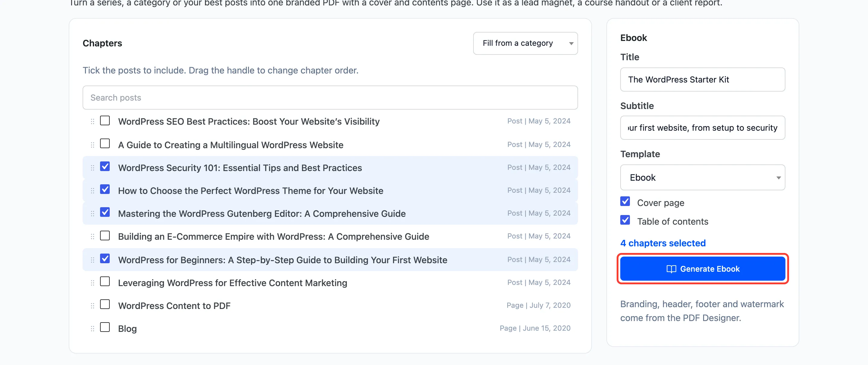Image resolution: width=868 pixels, height=365 pixels.
Task: Click the title WordPress Security 101: Essential Tips
Action: point(240,168)
